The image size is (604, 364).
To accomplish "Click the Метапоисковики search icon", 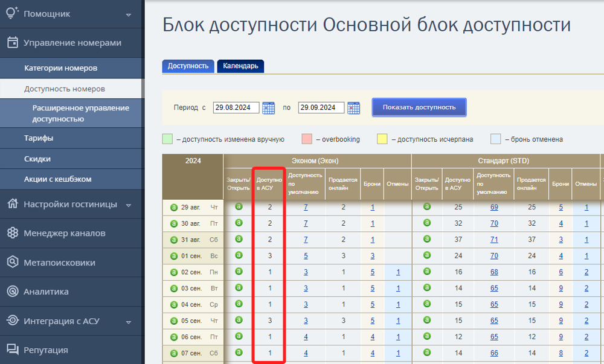I will tap(13, 262).
